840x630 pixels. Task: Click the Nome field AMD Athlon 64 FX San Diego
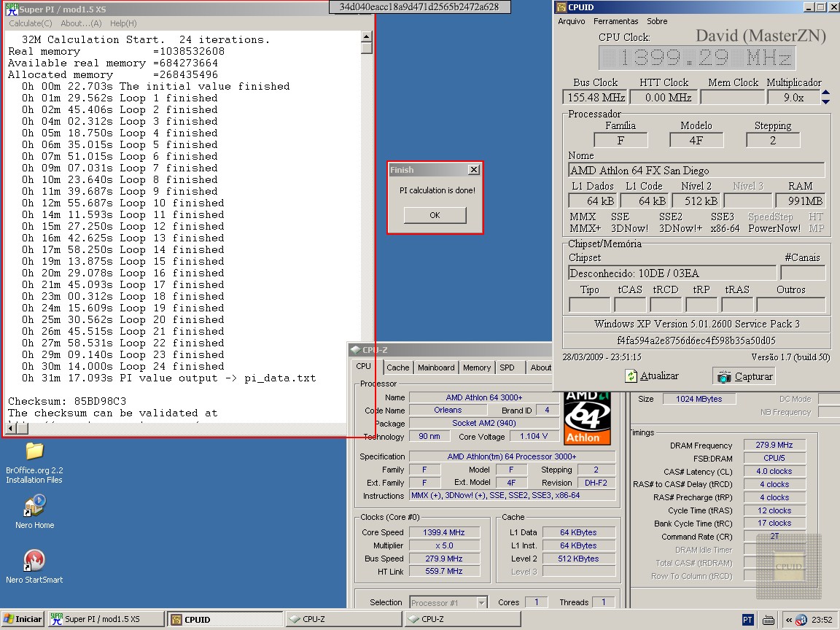(696, 171)
